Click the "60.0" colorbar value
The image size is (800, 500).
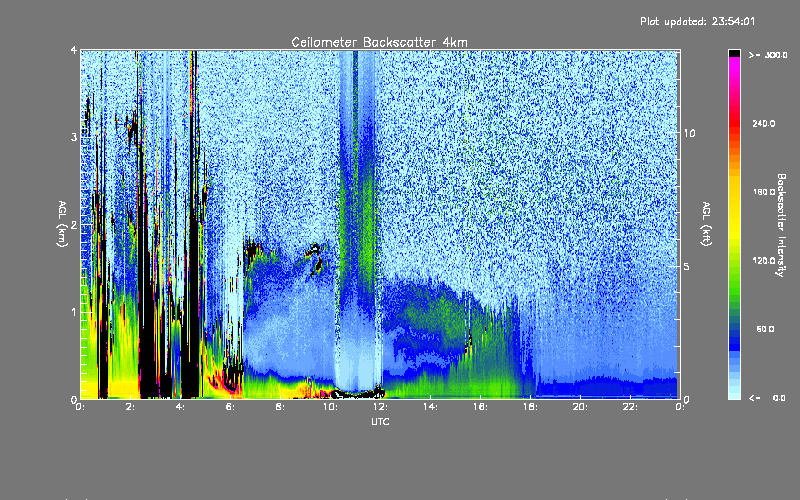pos(765,330)
